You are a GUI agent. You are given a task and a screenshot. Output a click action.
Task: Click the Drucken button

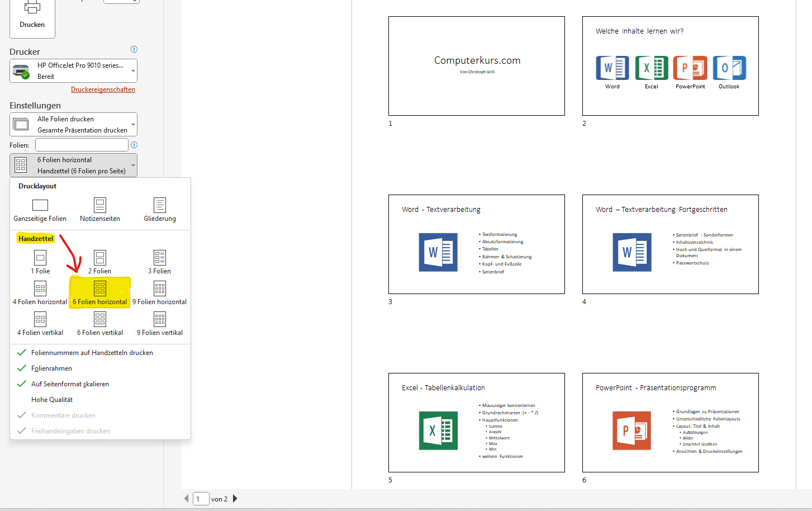32,18
